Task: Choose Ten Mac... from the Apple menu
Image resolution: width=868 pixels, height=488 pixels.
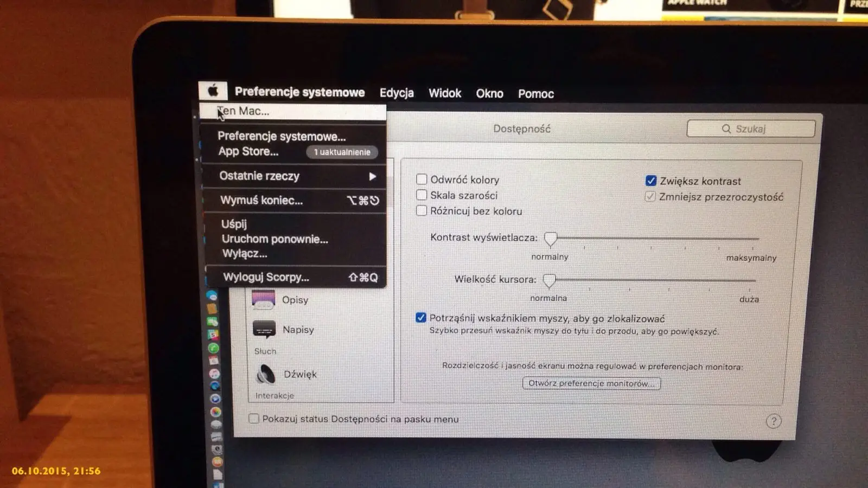Action: tap(243, 111)
